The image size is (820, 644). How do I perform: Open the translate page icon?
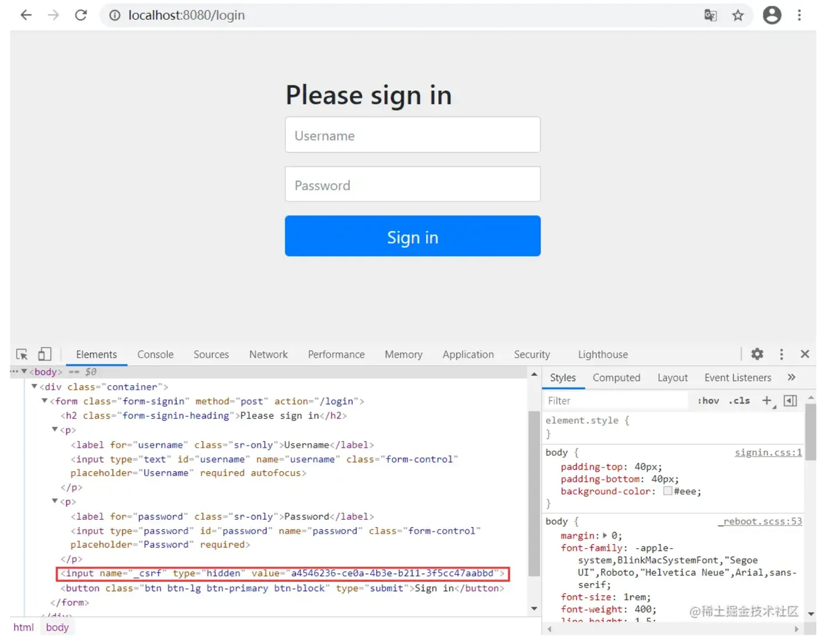(710, 15)
